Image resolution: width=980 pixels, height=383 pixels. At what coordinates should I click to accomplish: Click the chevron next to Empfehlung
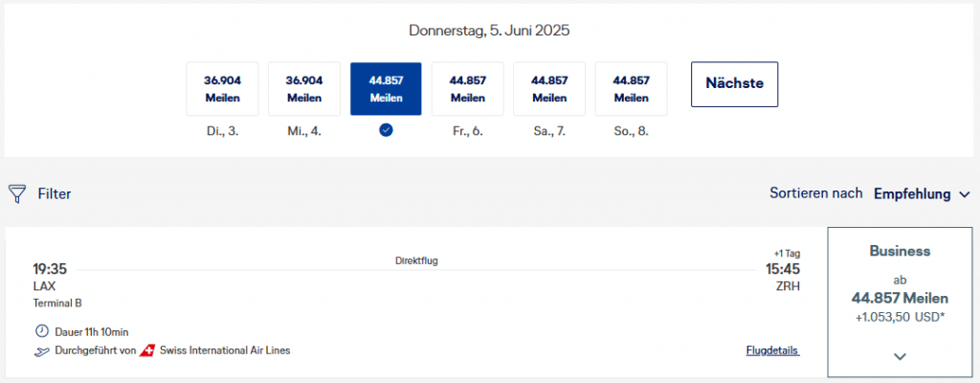(x=965, y=194)
